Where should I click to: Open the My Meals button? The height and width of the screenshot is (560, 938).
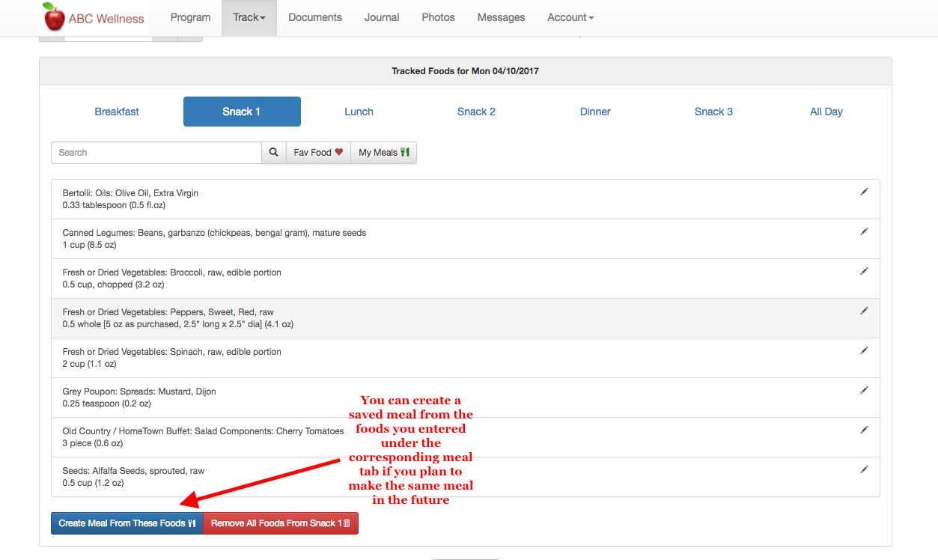(383, 153)
